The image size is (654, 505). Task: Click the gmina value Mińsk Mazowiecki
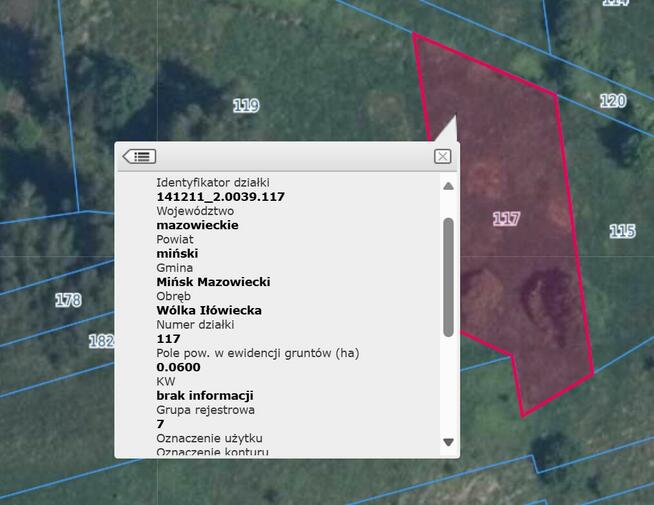[213, 282]
